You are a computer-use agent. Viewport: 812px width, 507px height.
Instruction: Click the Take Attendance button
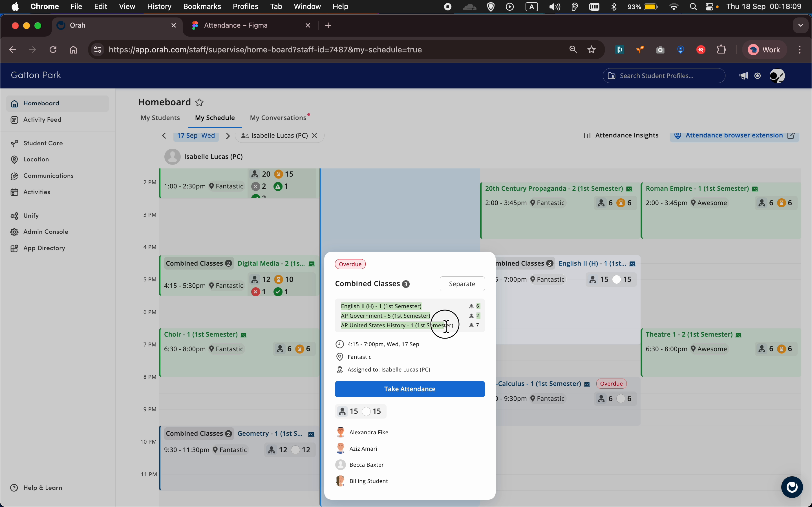point(409,389)
